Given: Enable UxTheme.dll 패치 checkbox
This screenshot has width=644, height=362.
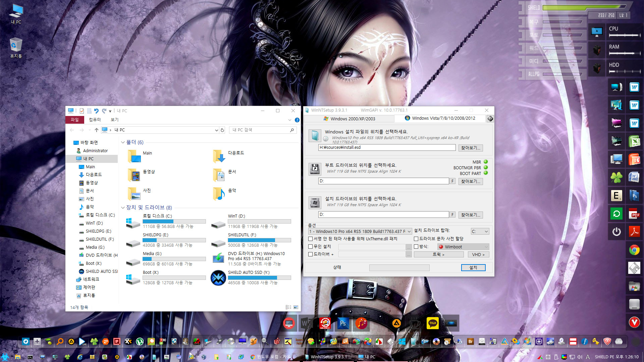Looking at the screenshot, I should [311, 239].
